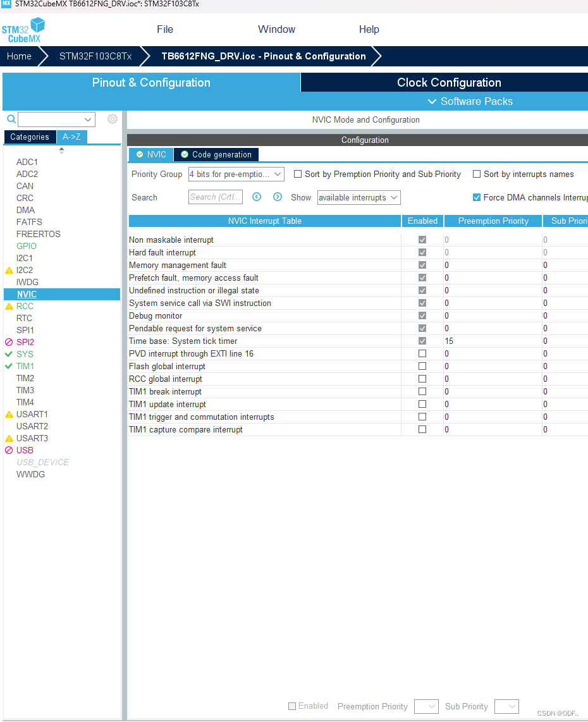
Task: Click the TIM1 green checkmark icon
Action: pyautogui.click(x=9, y=366)
